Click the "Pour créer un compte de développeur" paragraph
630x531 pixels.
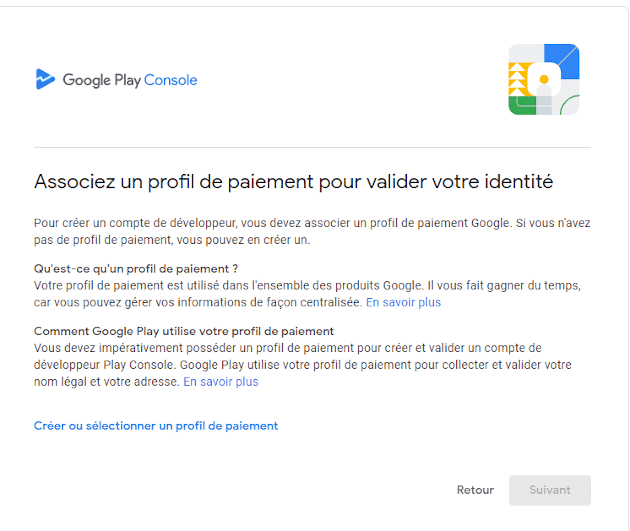(312, 232)
